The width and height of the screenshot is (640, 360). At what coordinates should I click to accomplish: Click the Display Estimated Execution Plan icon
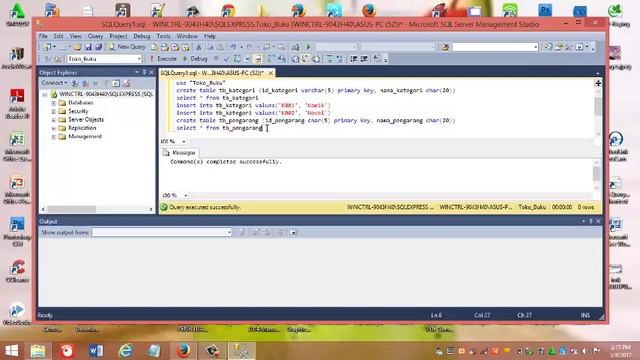237,59
